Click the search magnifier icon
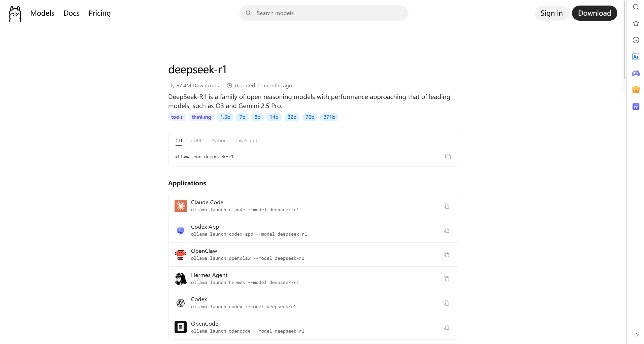Viewport: 644px width, 344px height. pyautogui.click(x=248, y=13)
